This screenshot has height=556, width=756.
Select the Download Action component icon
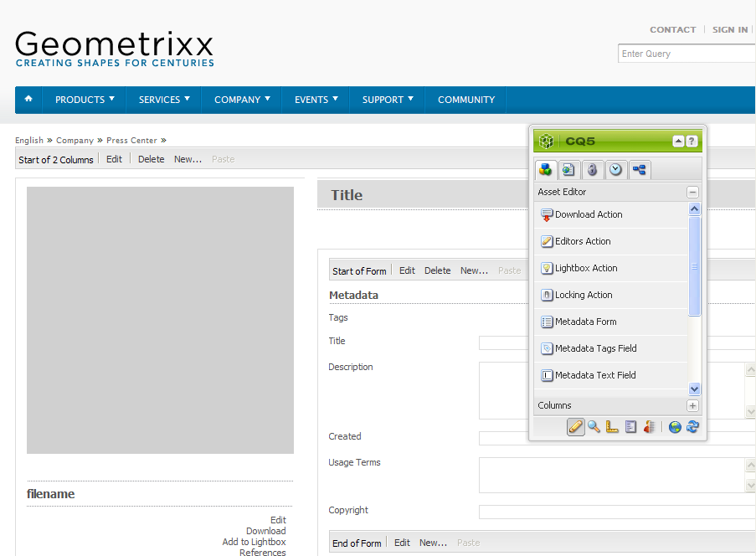click(x=546, y=215)
